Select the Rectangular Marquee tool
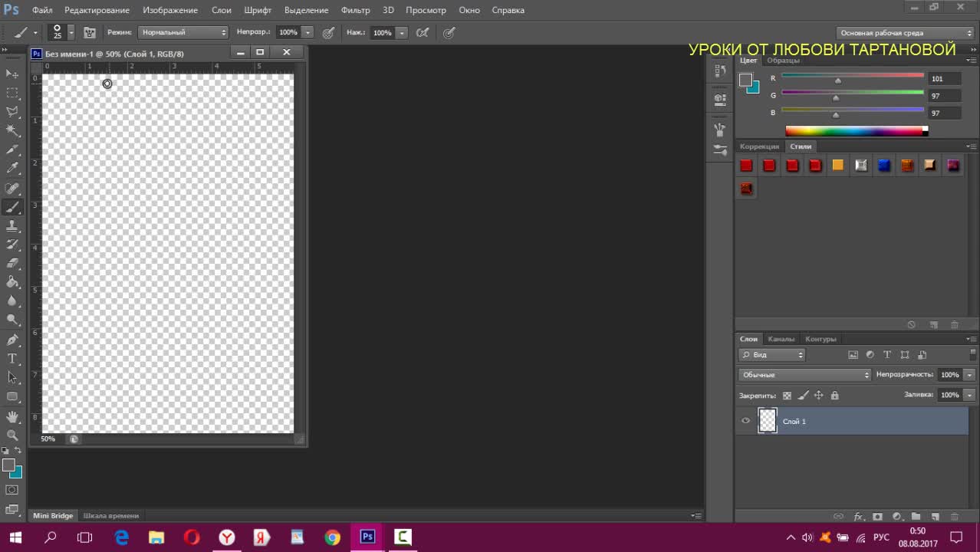Image resolution: width=980 pixels, height=552 pixels. point(12,93)
